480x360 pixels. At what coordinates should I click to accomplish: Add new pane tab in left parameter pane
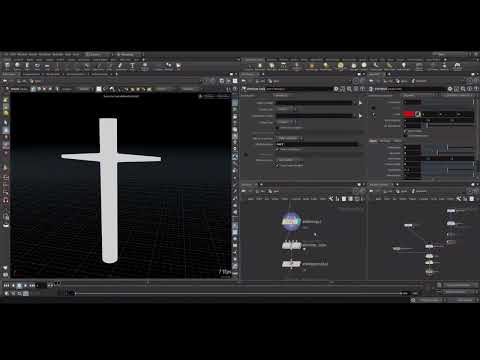263,74
